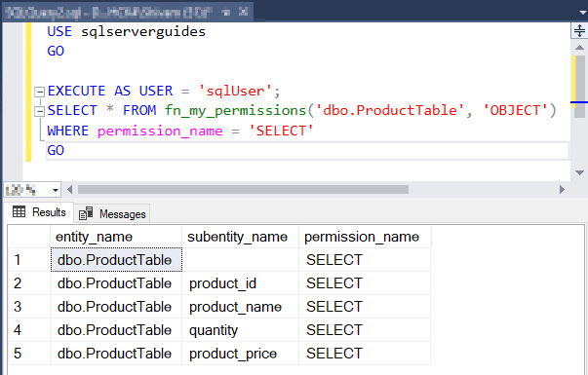Click the vertical scrollbar up arrow

[x=579, y=47]
